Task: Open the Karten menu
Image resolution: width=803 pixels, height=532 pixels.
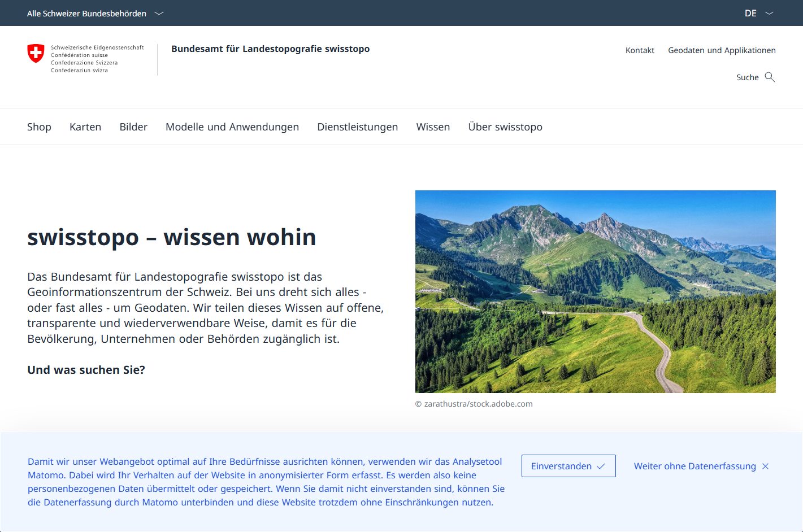Action: pos(85,127)
